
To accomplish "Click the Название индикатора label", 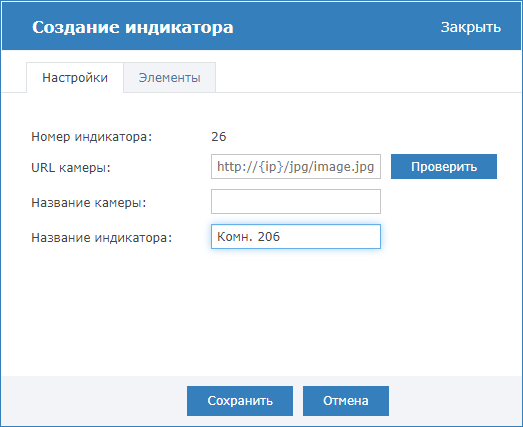I will click(x=101, y=238).
